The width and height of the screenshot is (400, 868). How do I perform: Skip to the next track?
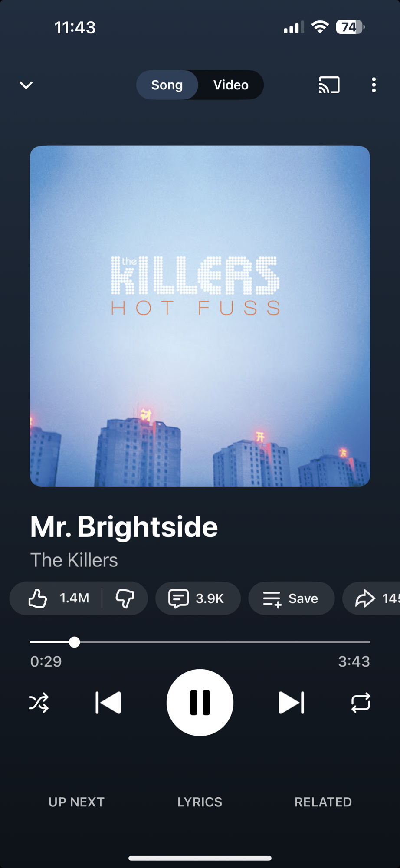pos(291,702)
